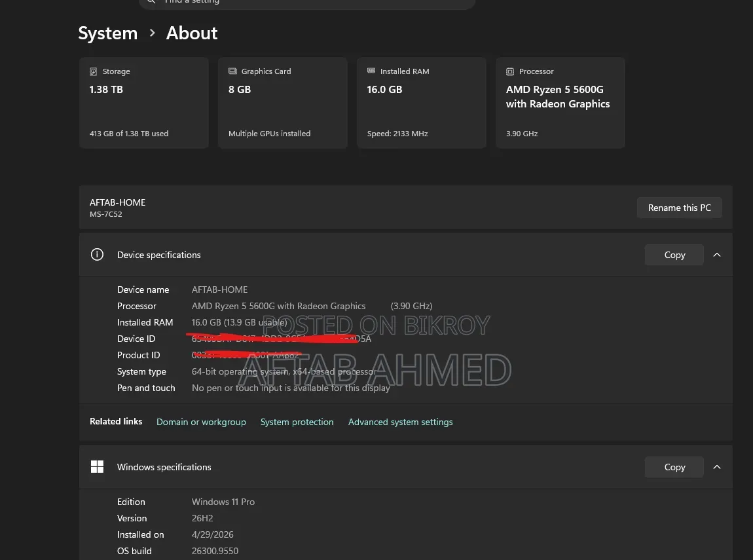Select the 26H2 version value

tap(202, 518)
